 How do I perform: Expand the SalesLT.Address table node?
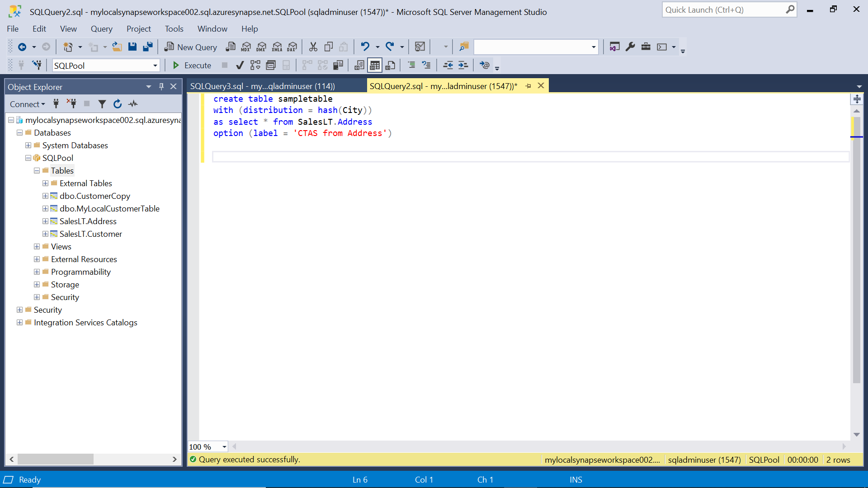(45, 221)
